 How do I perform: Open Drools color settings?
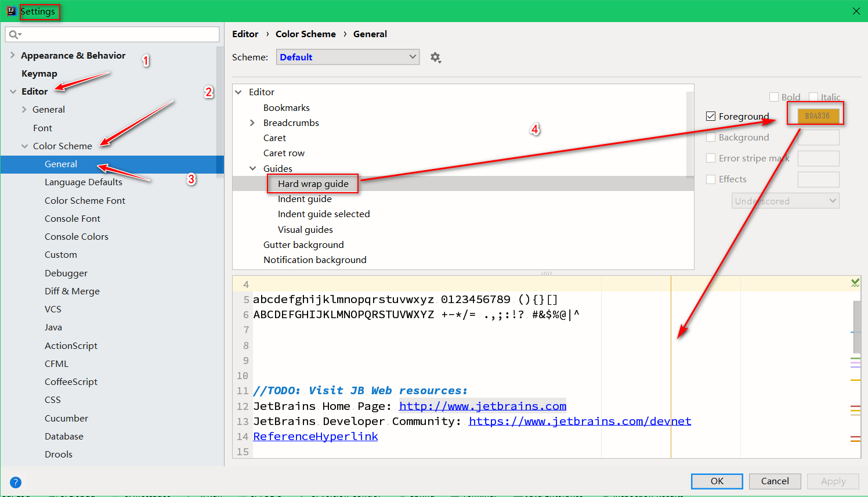[x=59, y=454]
